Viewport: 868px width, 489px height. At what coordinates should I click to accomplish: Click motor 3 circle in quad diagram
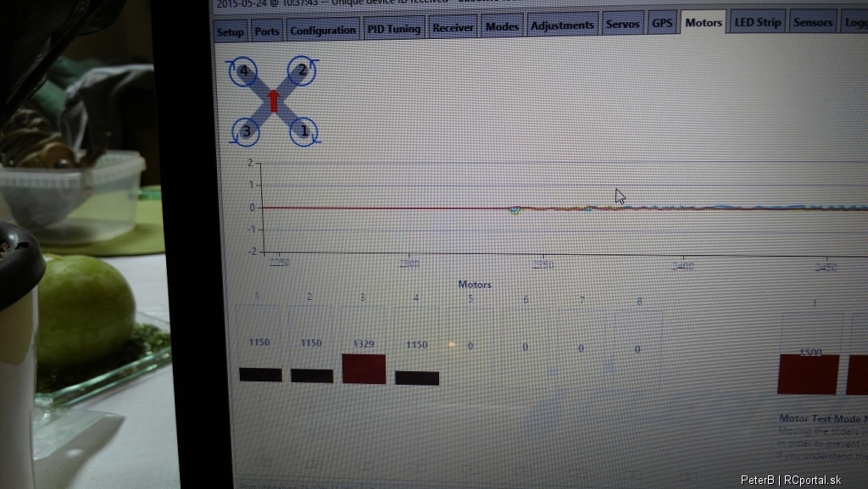pyautogui.click(x=246, y=131)
